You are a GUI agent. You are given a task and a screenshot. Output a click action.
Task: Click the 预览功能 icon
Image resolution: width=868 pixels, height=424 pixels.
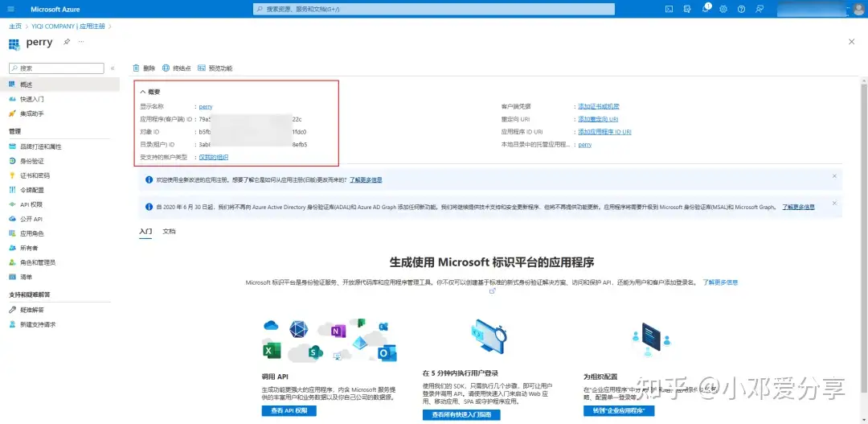[x=202, y=68]
